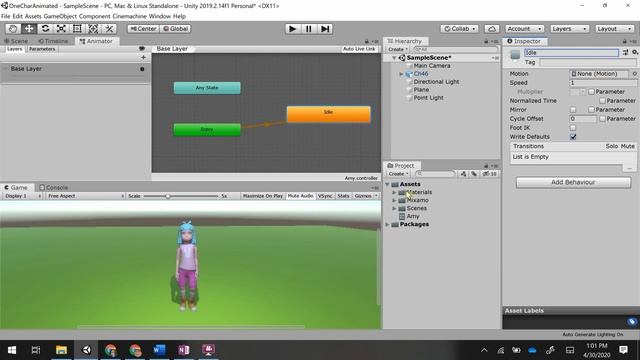Image resolution: width=640 pixels, height=360 pixels.
Task: Open File Explorer from the taskbar
Action: [62, 350]
